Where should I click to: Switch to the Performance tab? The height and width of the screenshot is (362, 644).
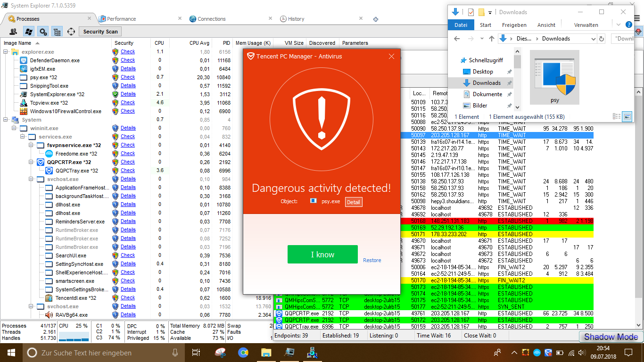coord(121,19)
